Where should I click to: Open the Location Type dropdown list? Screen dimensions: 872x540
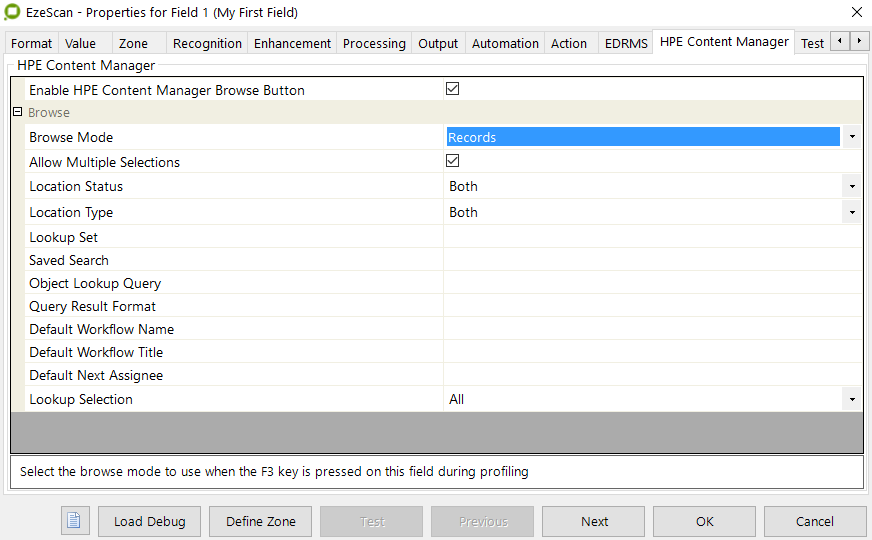click(851, 212)
